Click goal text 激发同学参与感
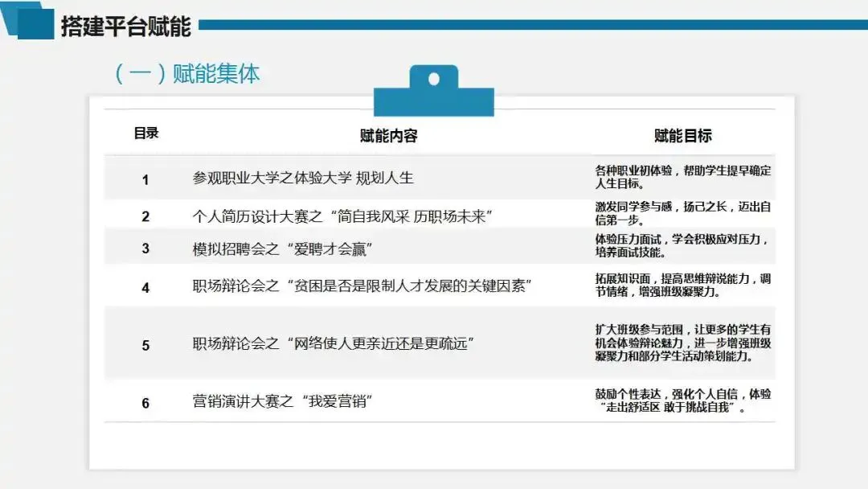The width and height of the screenshot is (868, 489). point(683,213)
